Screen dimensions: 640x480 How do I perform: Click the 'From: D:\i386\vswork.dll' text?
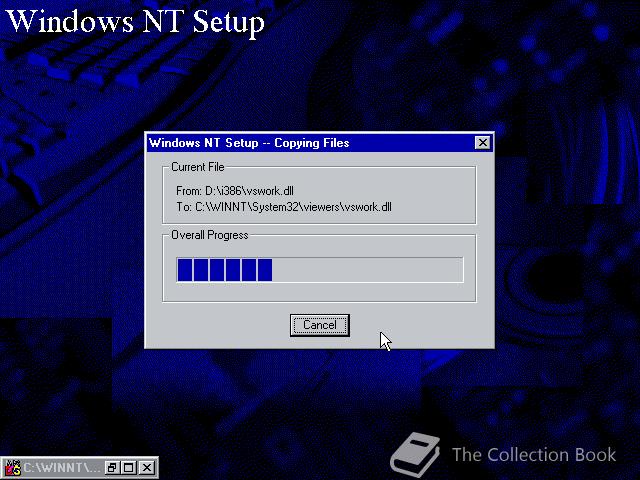point(235,191)
